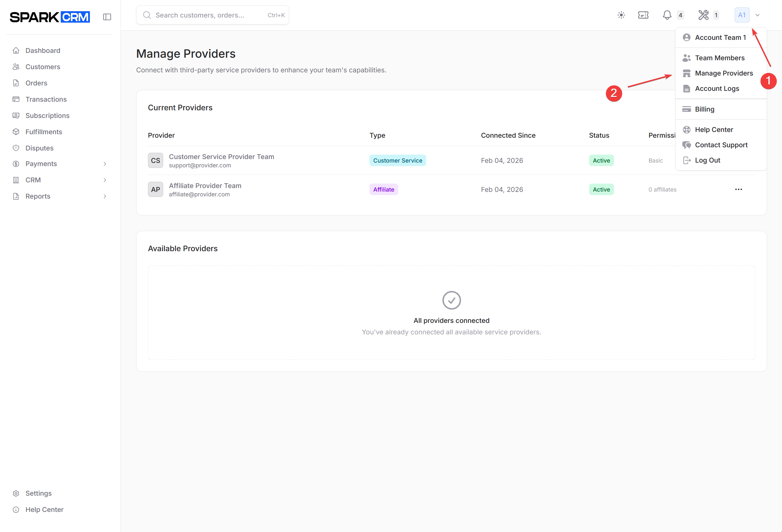Image resolution: width=782 pixels, height=532 pixels.
Task: Open the Affiliate Provider row options menu
Action: pos(738,189)
